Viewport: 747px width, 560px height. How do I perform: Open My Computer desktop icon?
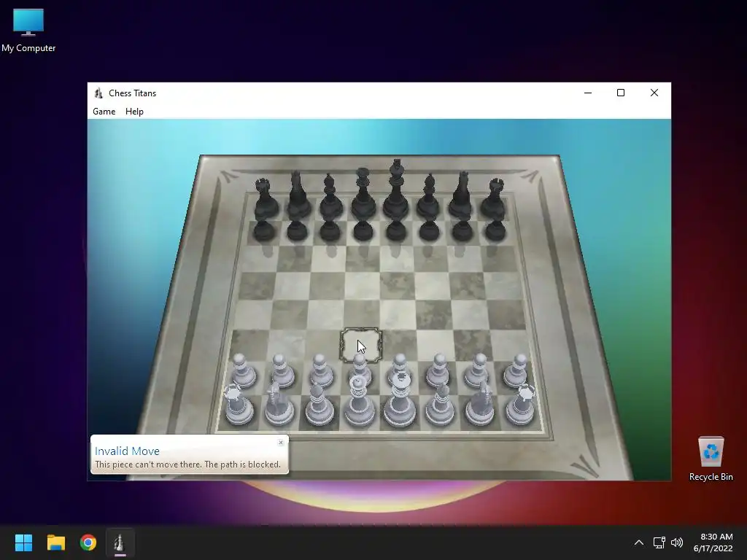[x=28, y=31]
